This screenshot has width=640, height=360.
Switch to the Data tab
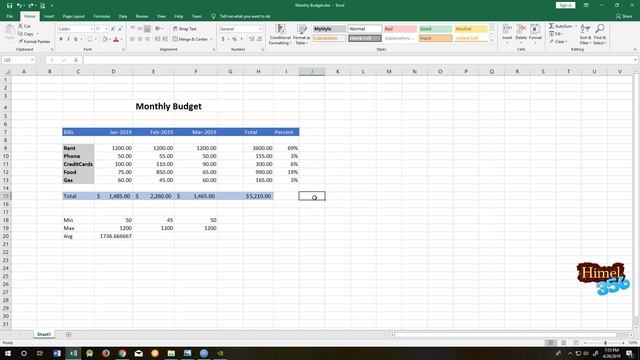tap(123, 16)
